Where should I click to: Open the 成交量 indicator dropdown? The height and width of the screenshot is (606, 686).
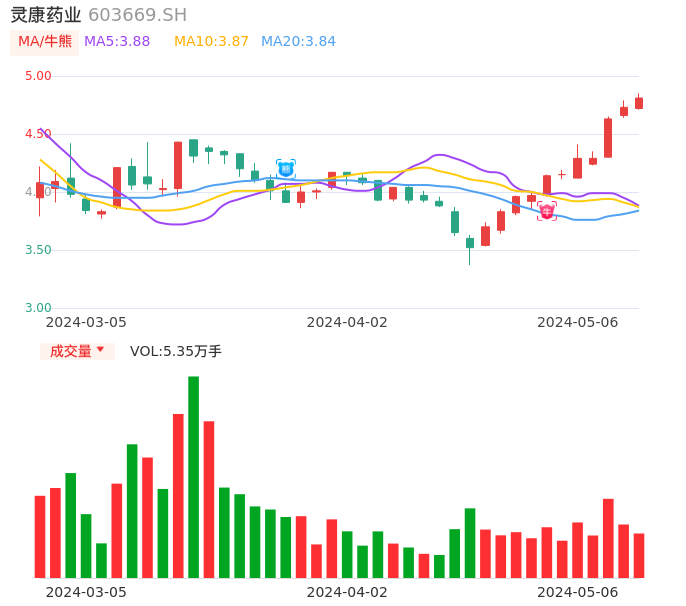click(77, 351)
